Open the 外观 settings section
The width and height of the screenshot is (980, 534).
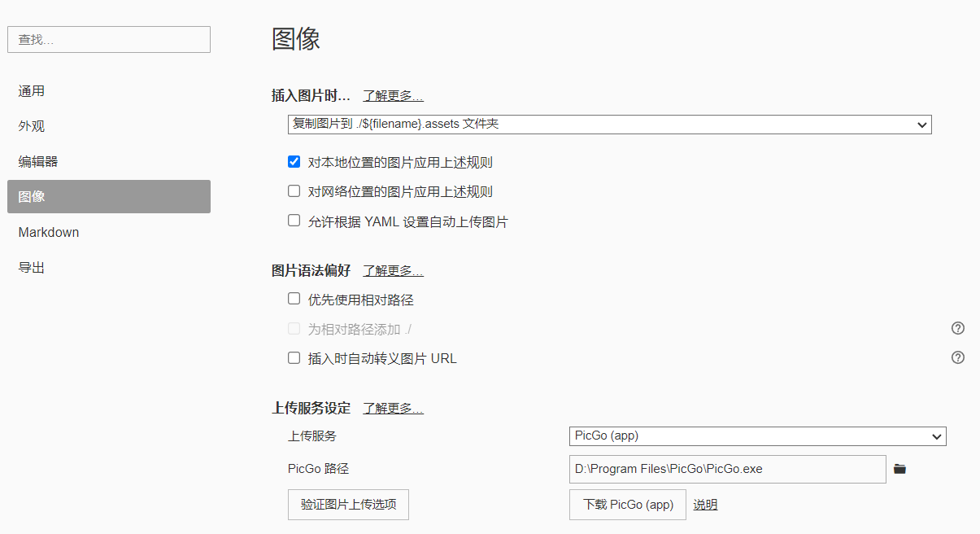(32, 126)
